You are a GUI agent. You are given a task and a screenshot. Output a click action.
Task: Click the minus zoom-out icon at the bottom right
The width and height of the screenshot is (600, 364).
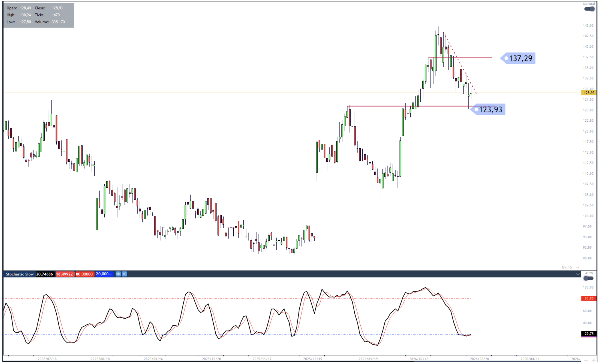point(586,360)
